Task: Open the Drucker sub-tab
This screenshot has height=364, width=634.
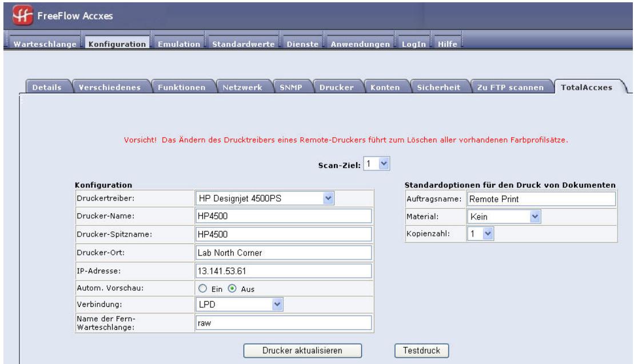Action: click(x=336, y=87)
